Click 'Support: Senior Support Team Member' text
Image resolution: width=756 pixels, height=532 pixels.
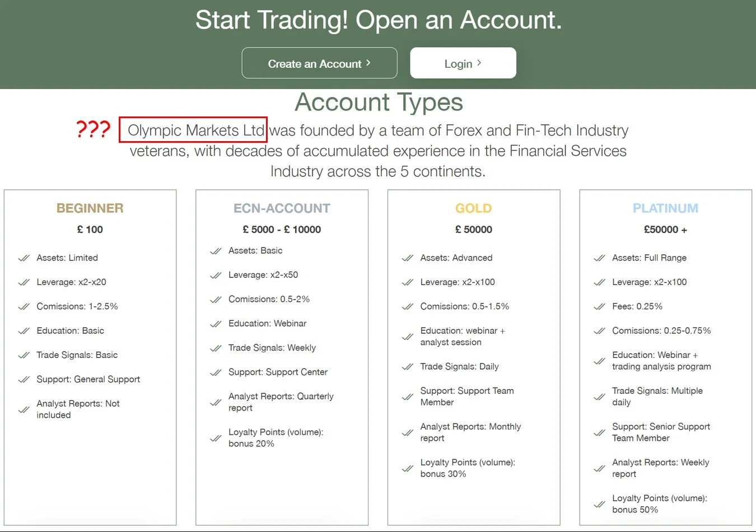click(661, 432)
